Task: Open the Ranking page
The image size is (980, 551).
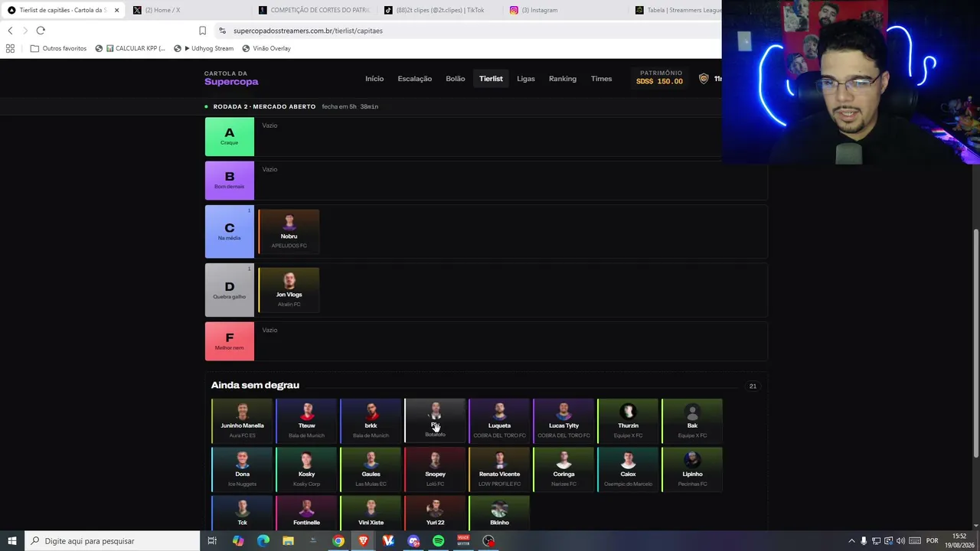Action: [563, 79]
